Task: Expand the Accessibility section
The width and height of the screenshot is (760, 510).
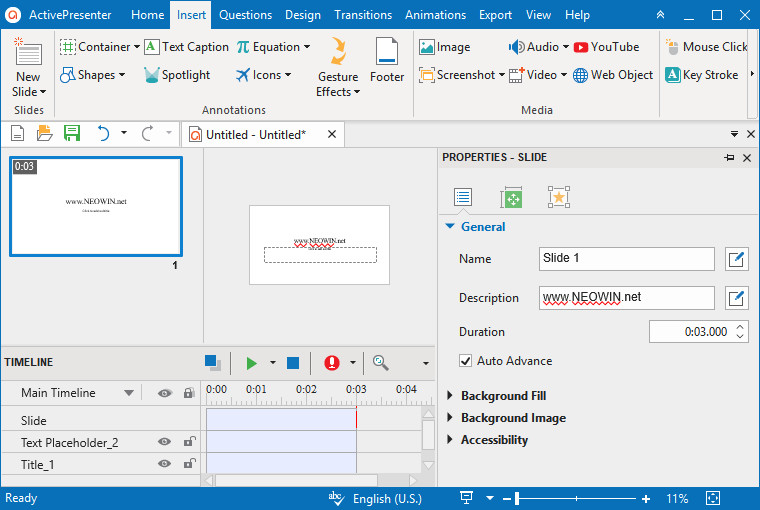Action: pos(450,440)
